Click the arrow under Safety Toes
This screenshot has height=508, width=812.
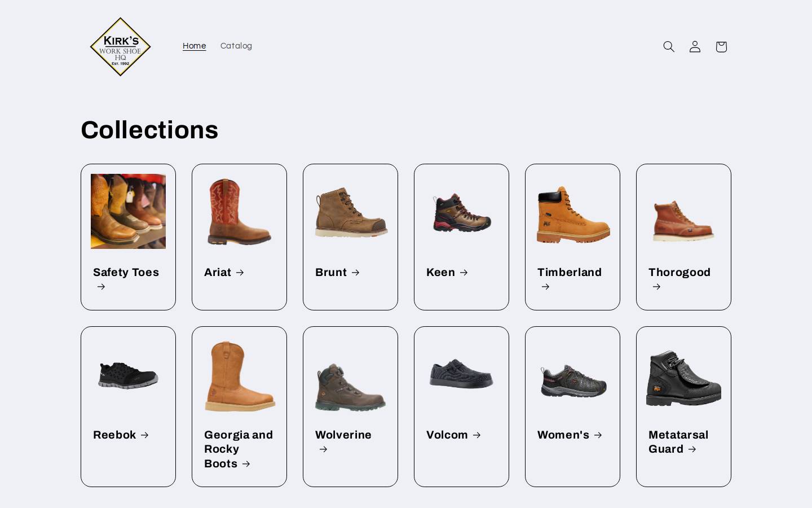(101, 287)
